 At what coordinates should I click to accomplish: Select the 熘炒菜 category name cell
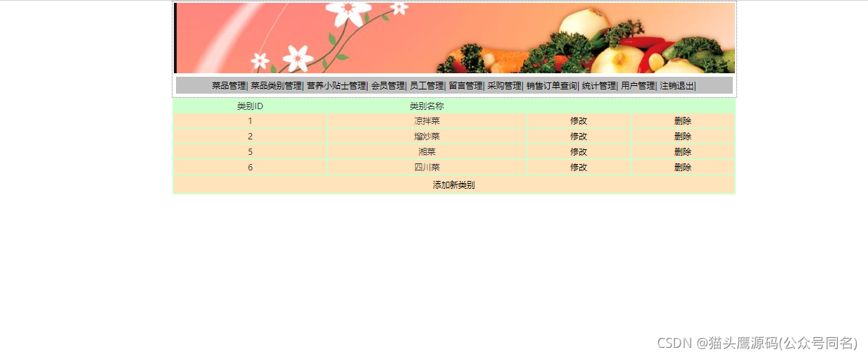click(x=427, y=137)
